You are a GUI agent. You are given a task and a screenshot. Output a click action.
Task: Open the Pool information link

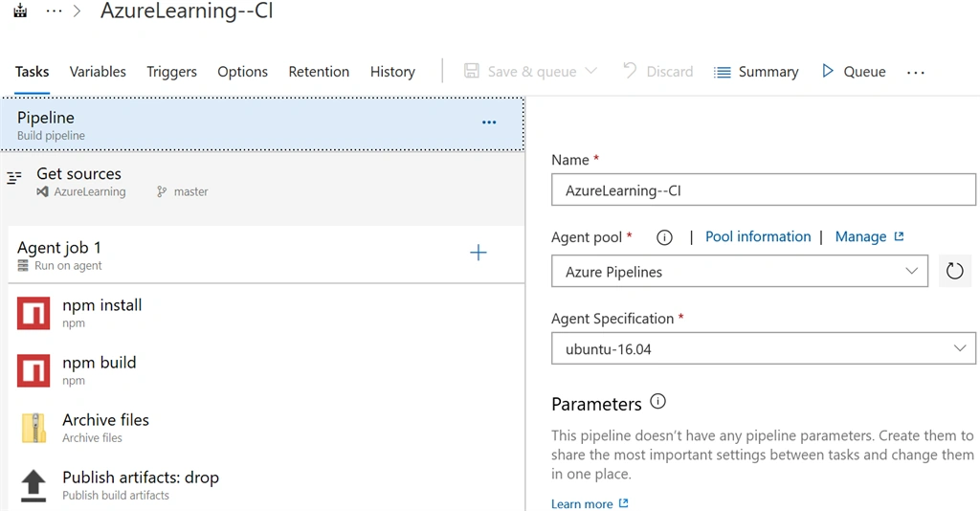click(x=758, y=236)
